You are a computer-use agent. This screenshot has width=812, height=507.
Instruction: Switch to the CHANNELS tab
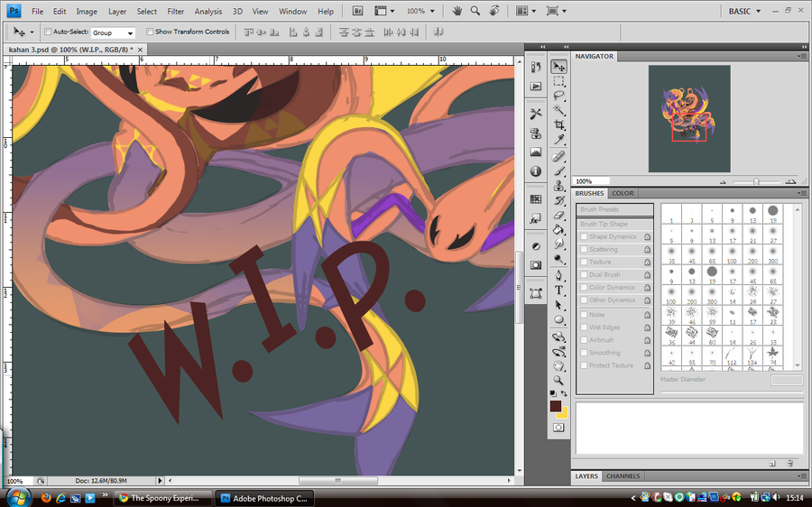623,476
